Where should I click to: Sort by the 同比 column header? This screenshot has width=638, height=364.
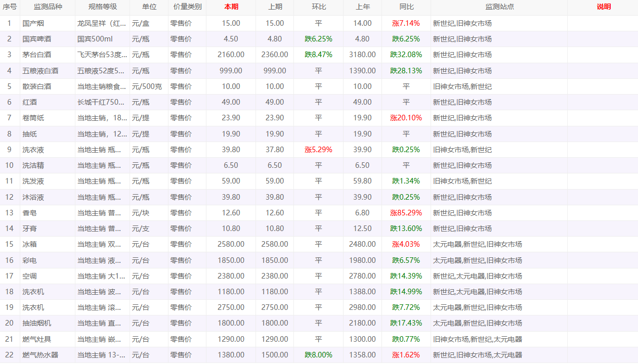[x=406, y=7]
